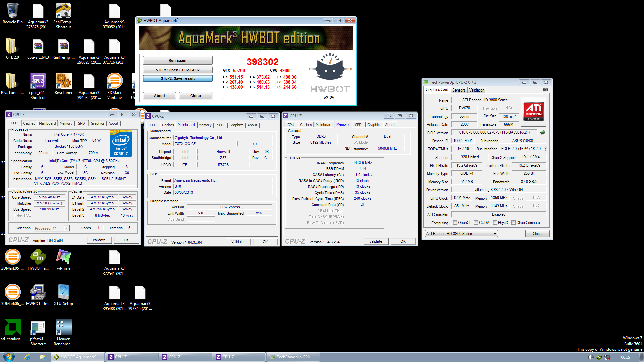Open the ati_catalyst desktop icon
The width and height of the screenshot is (644, 362).
12,330
